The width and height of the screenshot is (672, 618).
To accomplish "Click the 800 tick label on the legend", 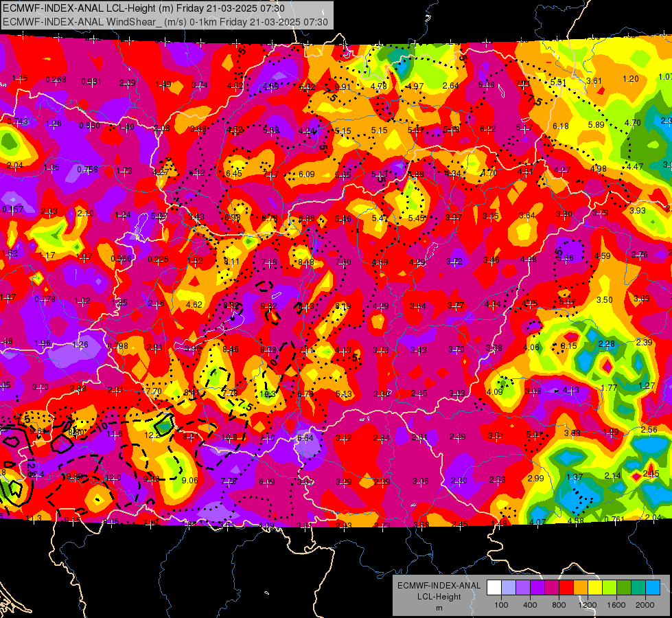I will click(x=559, y=605).
